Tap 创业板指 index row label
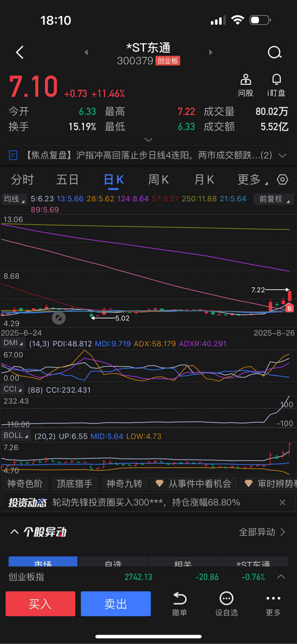The height and width of the screenshot is (644, 297). (26, 577)
